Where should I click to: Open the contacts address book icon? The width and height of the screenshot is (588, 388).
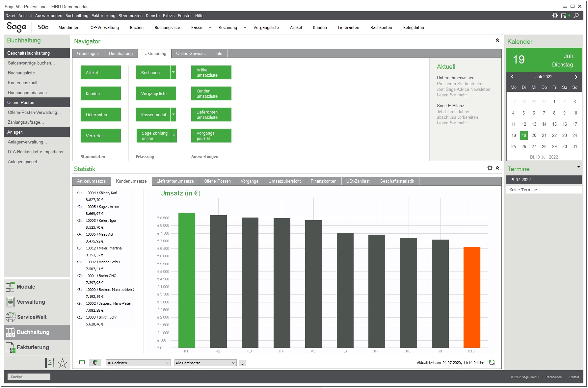coord(49,363)
